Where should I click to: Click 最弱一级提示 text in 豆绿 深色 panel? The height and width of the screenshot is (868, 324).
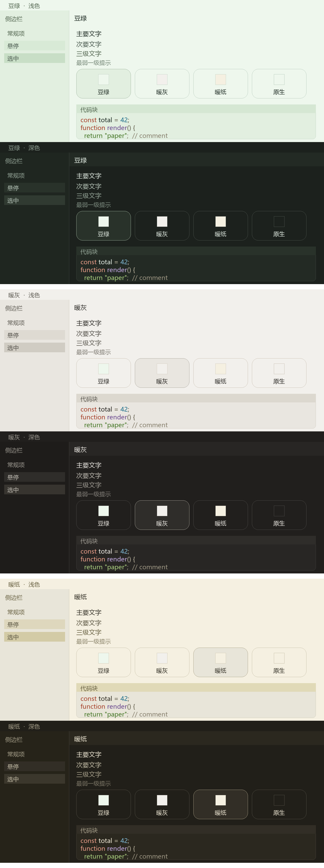(x=93, y=204)
